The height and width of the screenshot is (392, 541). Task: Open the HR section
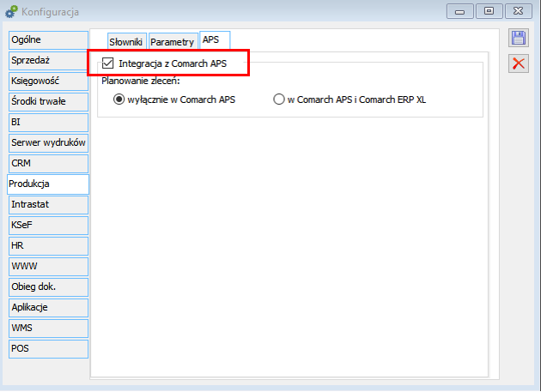(48, 246)
